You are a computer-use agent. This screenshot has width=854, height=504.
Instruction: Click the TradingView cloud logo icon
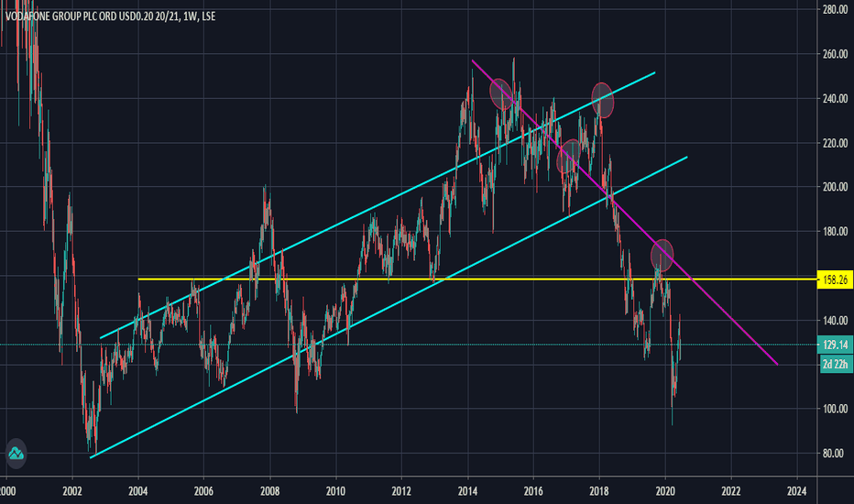click(16, 454)
